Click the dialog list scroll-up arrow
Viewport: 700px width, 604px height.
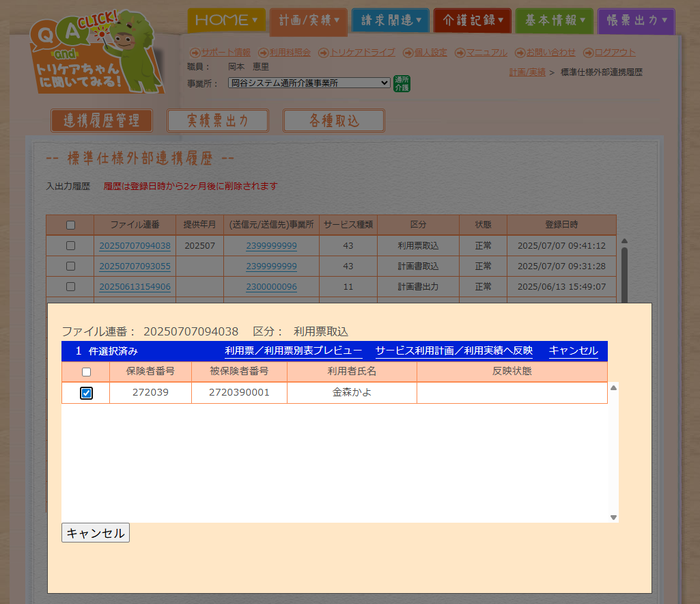click(613, 388)
